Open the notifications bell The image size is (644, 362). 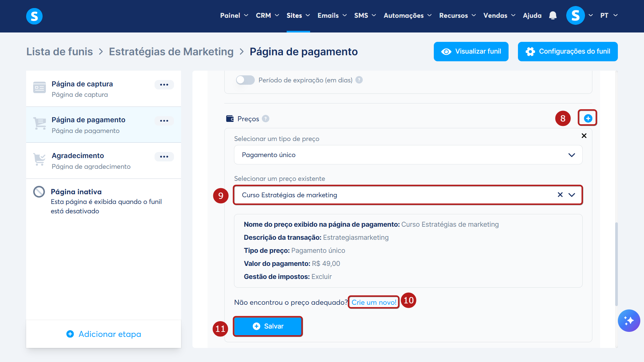coord(553,15)
